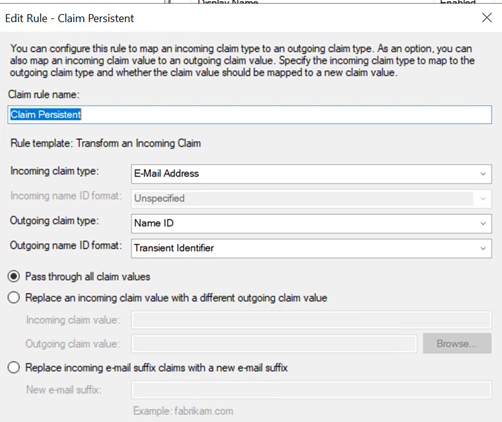This screenshot has width=502, height=422.
Task: Click the Incoming claim value field
Action: [311, 320]
